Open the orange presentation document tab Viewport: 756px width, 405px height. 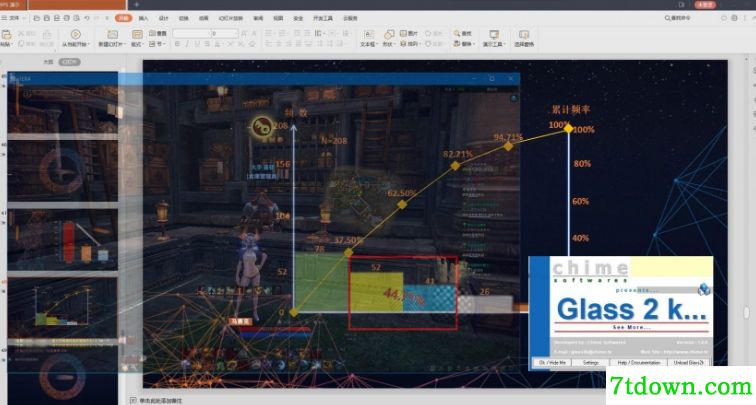tap(77, 4)
